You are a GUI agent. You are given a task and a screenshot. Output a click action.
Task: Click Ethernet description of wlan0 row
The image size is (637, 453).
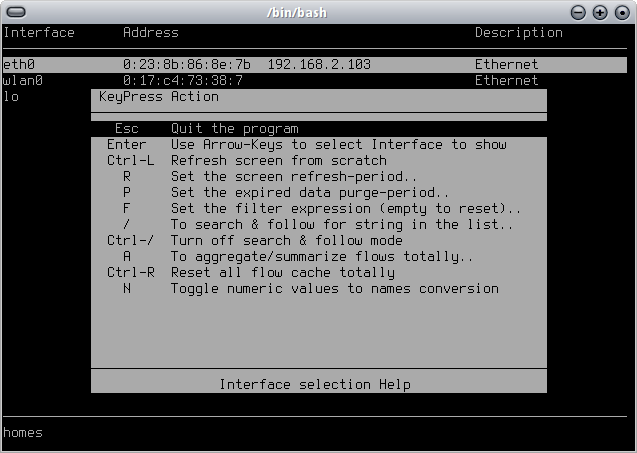507,80
